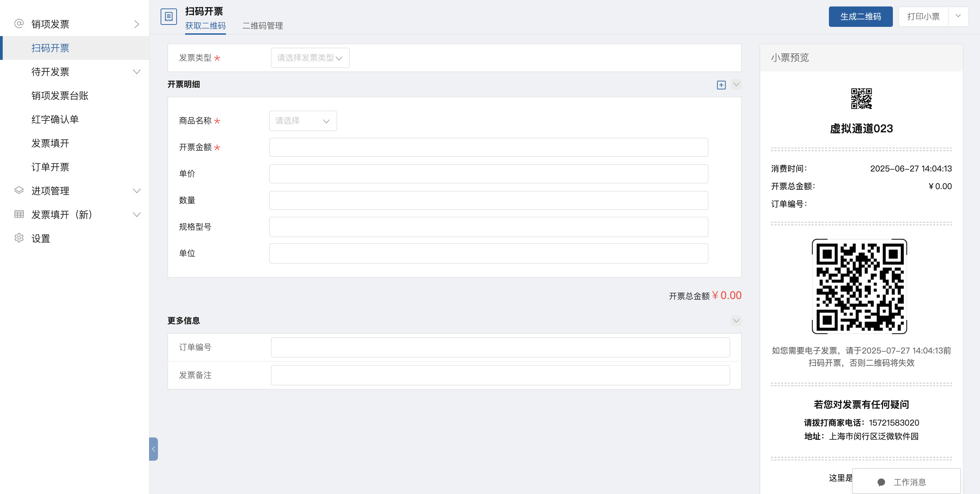Collapse the 更多信息 section chevron
This screenshot has height=494, width=980.
(736, 321)
